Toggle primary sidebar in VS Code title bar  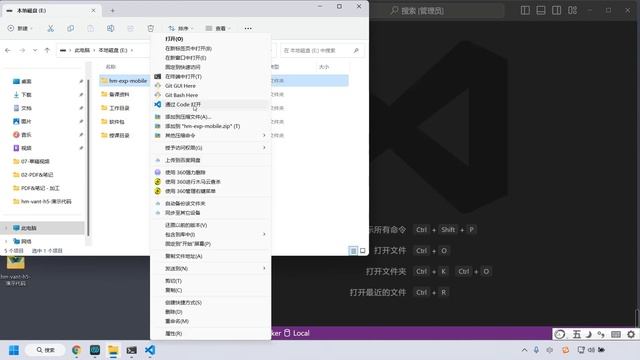(525, 11)
